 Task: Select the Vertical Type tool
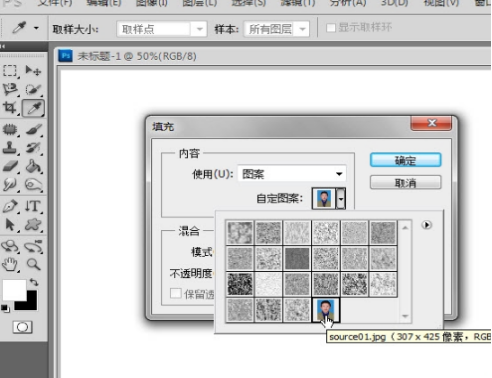tap(34, 206)
